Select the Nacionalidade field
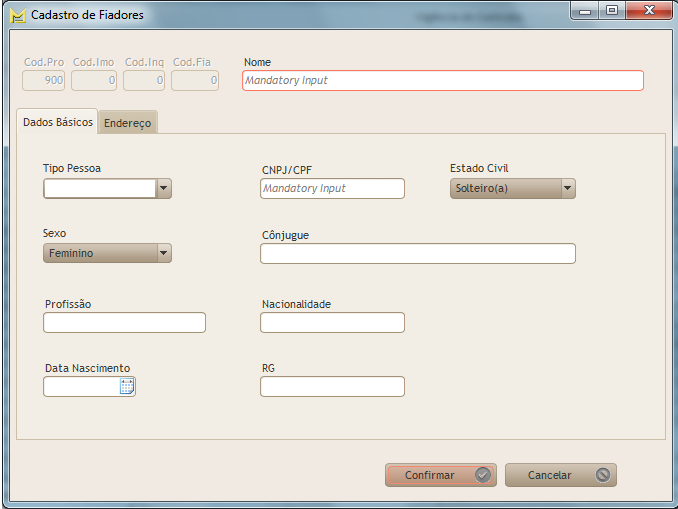This screenshot has width=678, height=509. pos(332,323)
